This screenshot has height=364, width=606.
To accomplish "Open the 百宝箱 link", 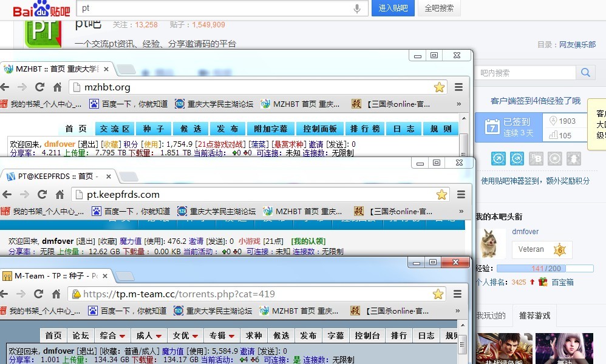I will (562, 282).
